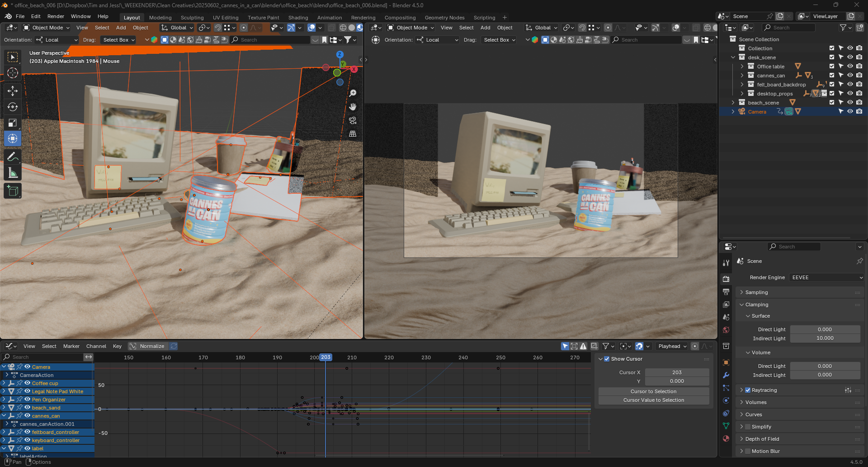Select the Rotate tool in the left toolbar
Screen dimensions: 868x467
pyautogui.click(x=13, y=107)
